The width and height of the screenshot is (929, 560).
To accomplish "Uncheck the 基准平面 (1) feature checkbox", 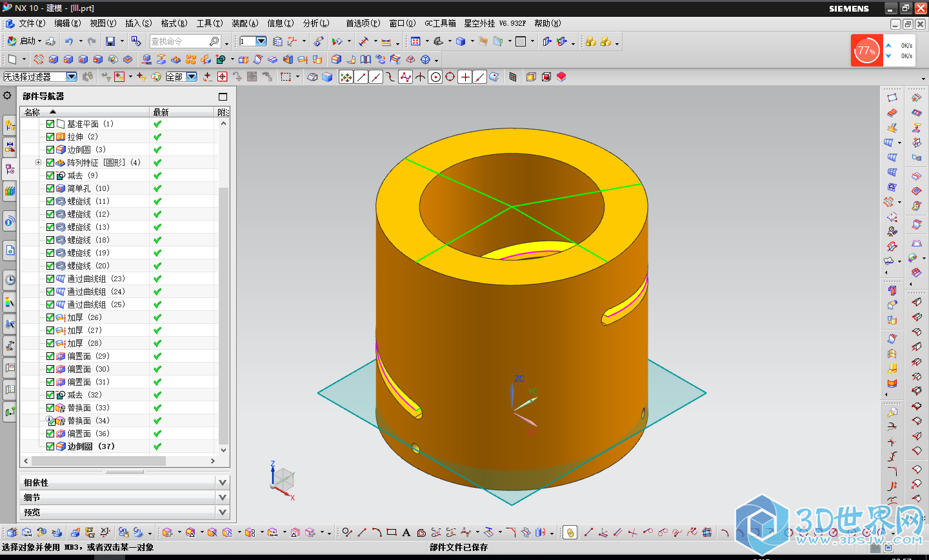I will click(50, 124).
